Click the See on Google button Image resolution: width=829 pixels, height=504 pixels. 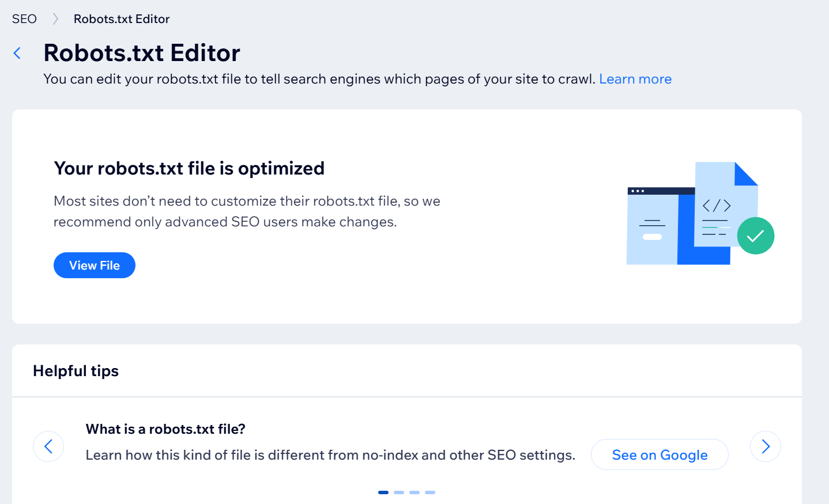pyautogui.click(x=660, y=455)
